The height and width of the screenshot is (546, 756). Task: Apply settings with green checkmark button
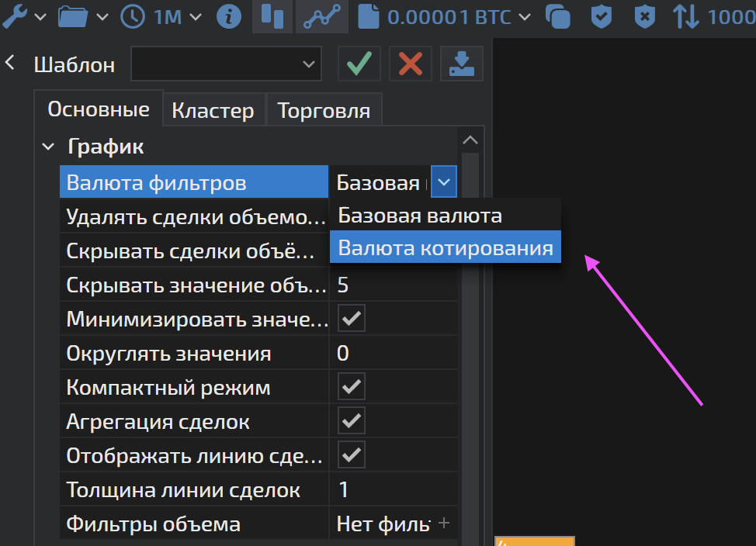click(359, 64)
